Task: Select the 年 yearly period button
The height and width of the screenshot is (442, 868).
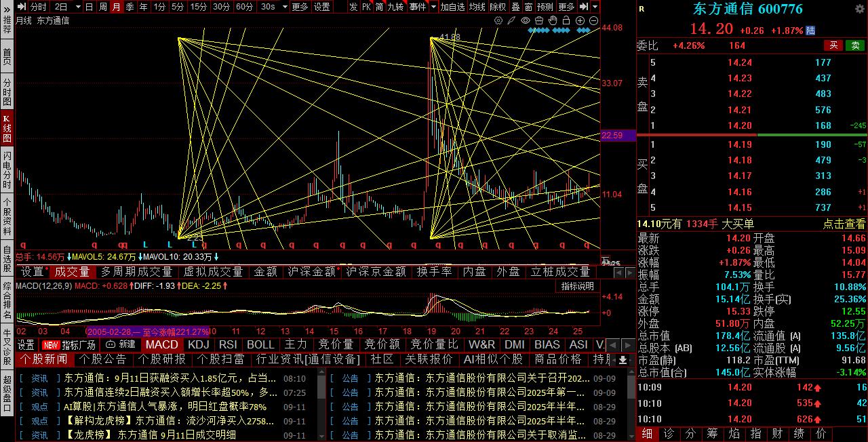Action: (143, 7)
